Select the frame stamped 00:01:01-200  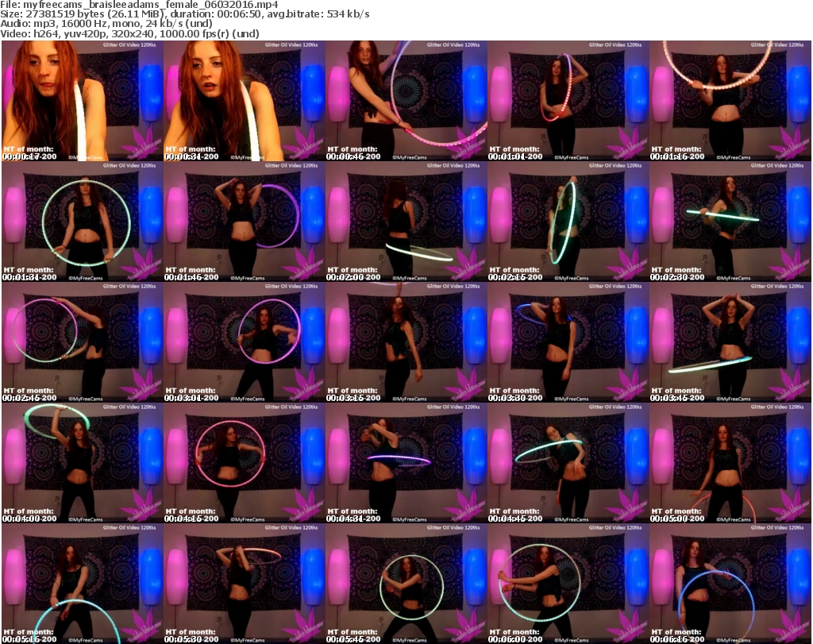click(x=568, y=101)
